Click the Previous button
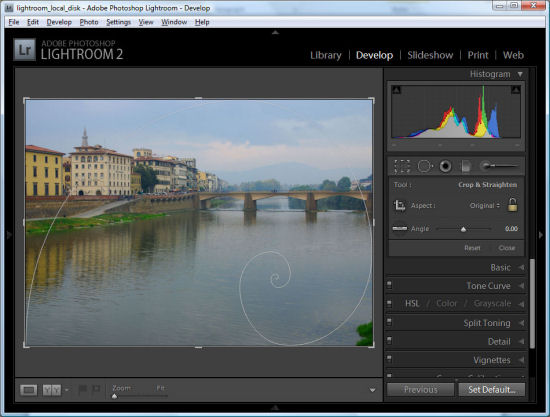This screenshot has height=417, width=550. click(421, 390)
